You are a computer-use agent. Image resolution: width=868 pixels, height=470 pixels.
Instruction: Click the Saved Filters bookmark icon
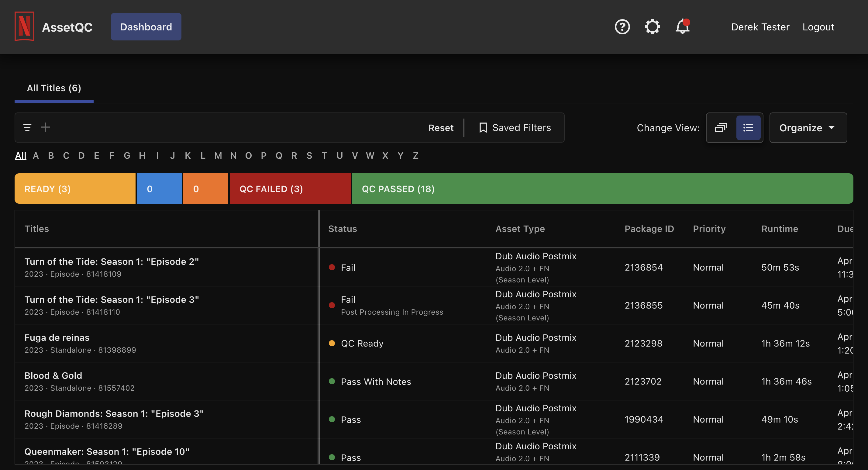coord(483,127)
